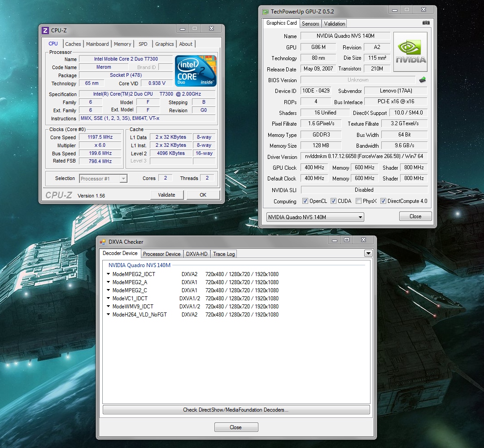Click the CPU-Z title bar icon
Viewport: 484px width, 448px height.
tap(45, 30)
